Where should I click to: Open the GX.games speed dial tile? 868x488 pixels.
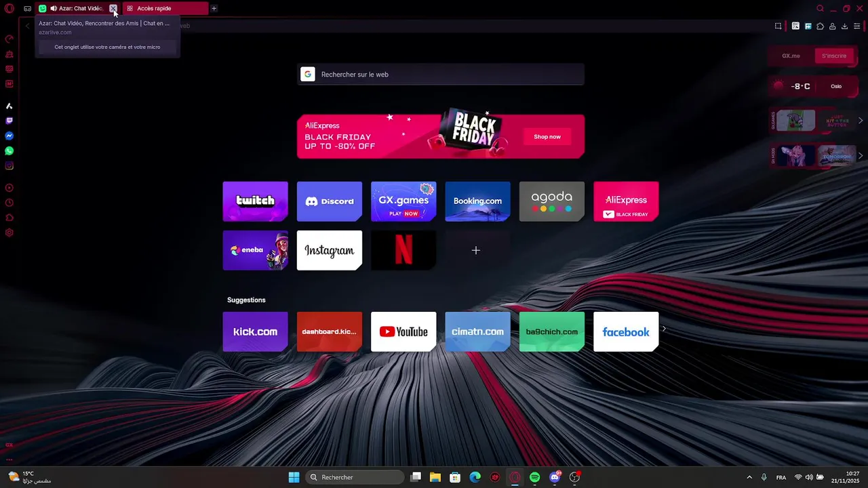[x=403, y=201]
